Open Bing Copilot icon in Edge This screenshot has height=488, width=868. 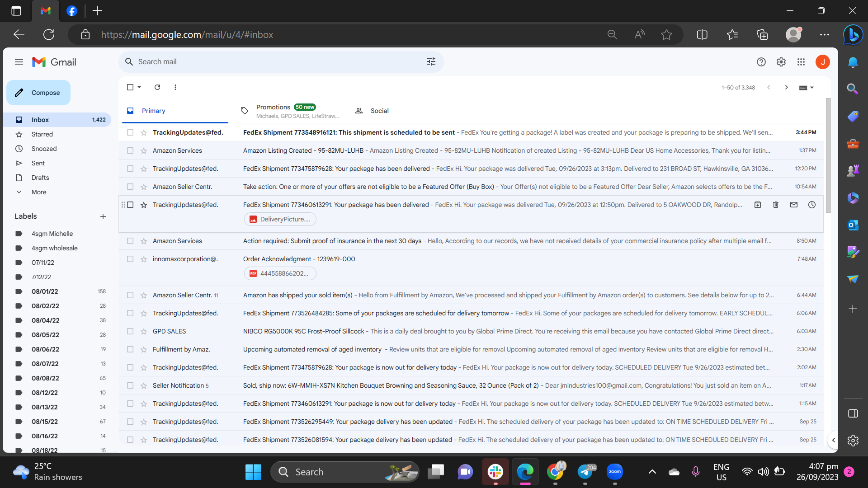853,35
